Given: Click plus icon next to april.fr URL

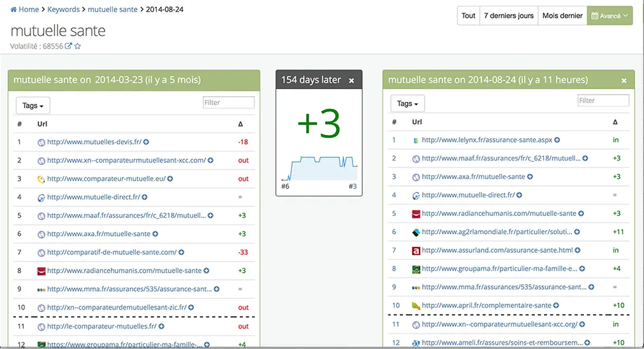Looking at the screenshot, I should click(x=556, y=306).
